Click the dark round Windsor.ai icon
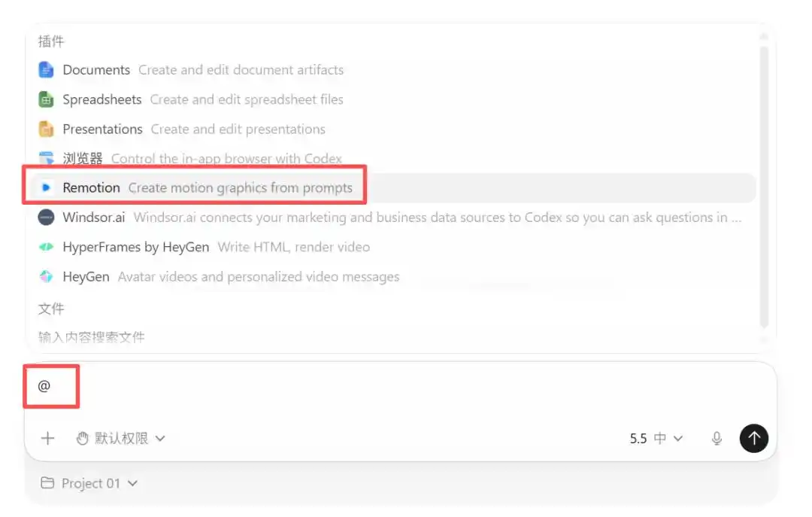812x517 pixels. point(46,217)
